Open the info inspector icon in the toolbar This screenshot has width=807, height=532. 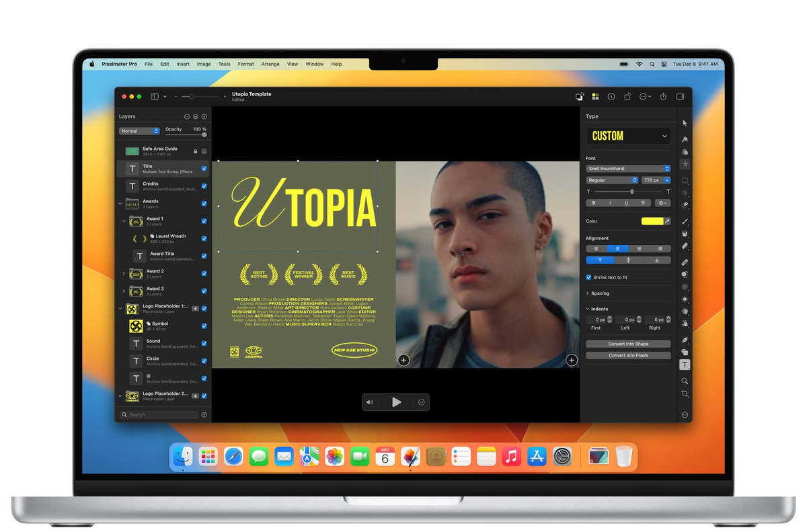611,96
